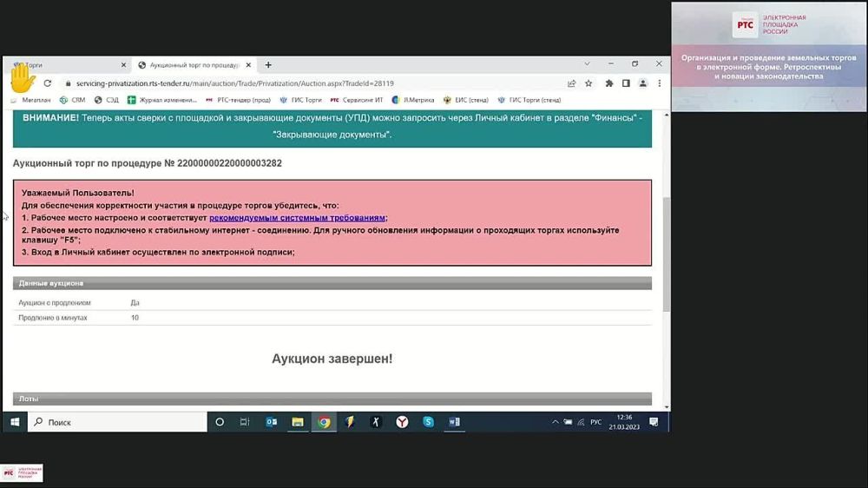Open Windows Start menu

click(x=15, y=422)
